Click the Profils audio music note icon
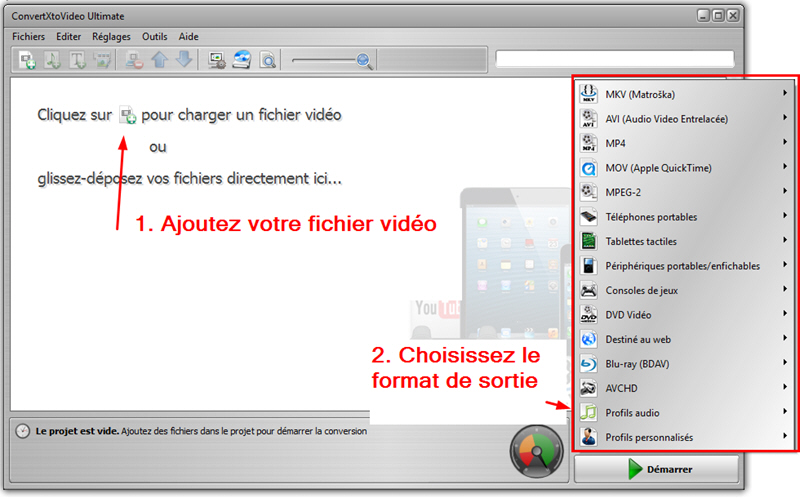The width and height of the screenshot is (800, 498). click(588, 412)
